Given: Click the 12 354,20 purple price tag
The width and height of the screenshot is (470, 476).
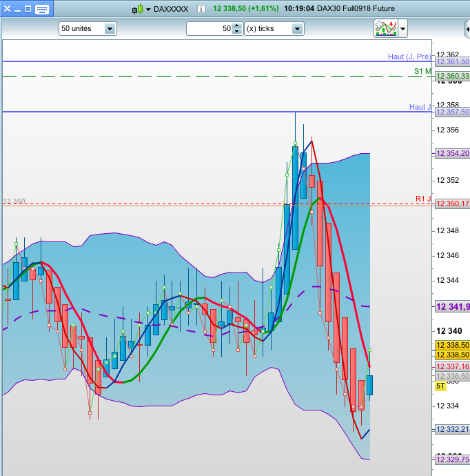Looking at the screenshot, I should [452, 153].
